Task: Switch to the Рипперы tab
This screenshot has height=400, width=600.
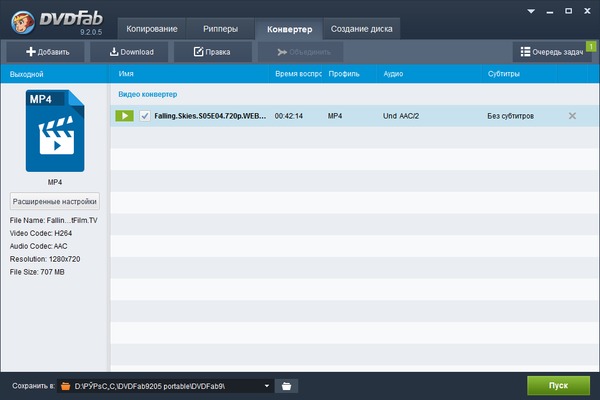Action: click(x=220, y=28)
